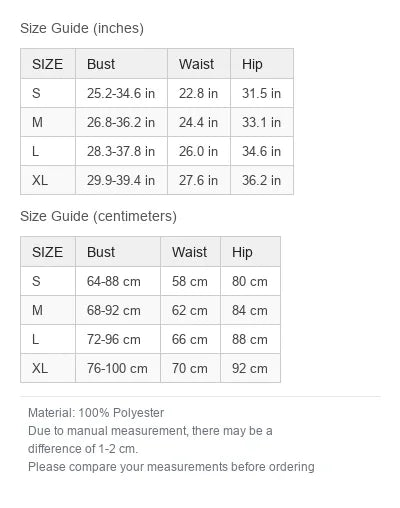
Task: Select the 92 cm hip cell
Action: [250, 368]
